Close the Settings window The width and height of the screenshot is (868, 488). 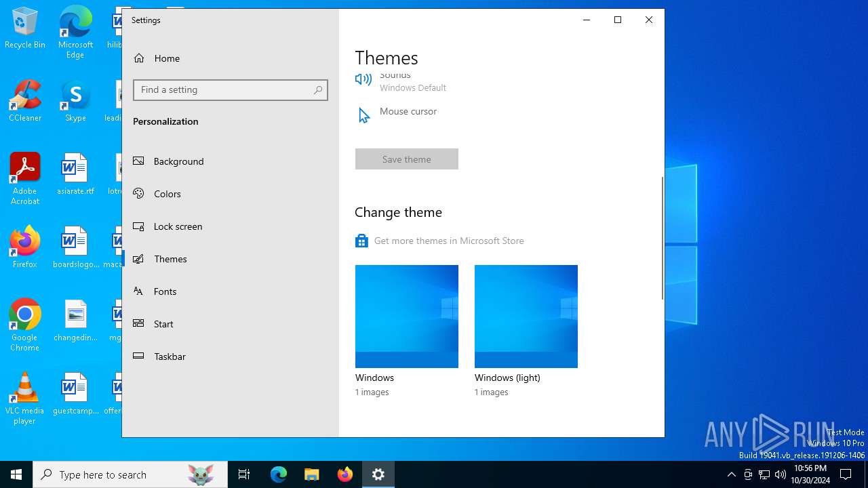pyautogui.click(x=649, y=20)
